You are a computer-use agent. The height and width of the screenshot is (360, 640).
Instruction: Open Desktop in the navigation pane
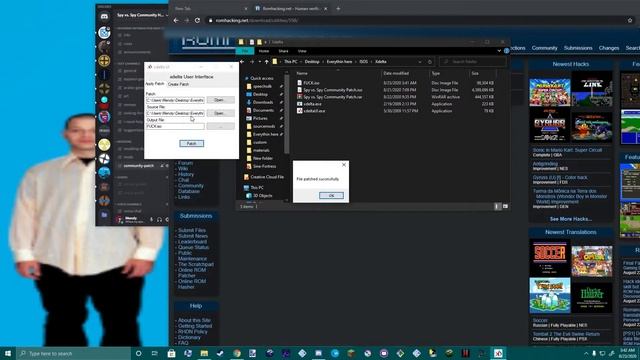(260, 94)
